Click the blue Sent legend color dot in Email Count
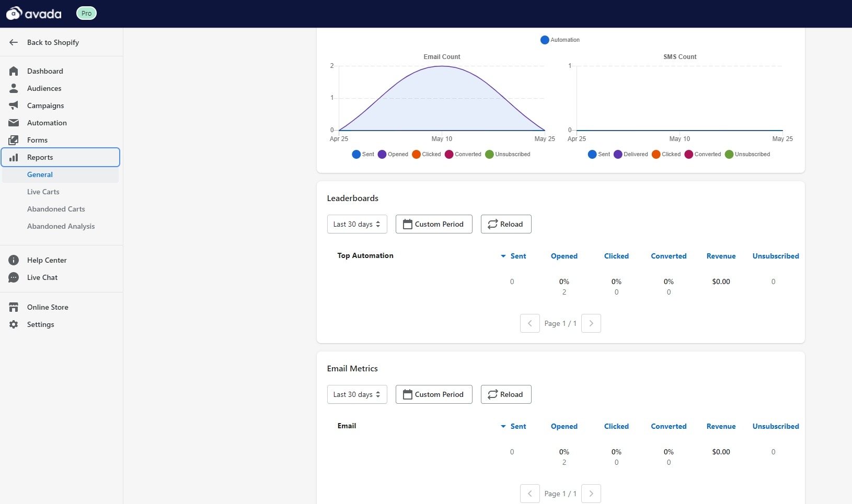Screen dimensions: 852x504 pos(356,154)
